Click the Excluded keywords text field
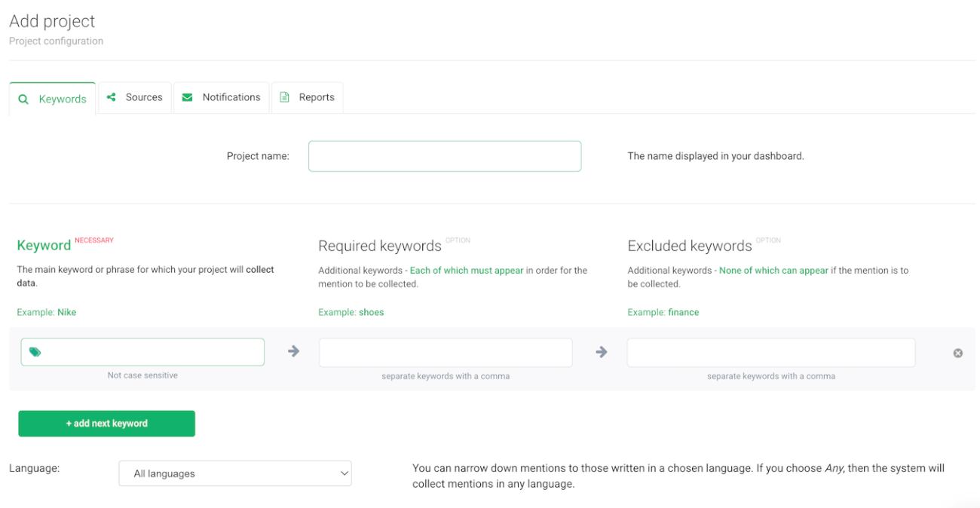Viewport: 980px width, 508px height. [770, 352]
